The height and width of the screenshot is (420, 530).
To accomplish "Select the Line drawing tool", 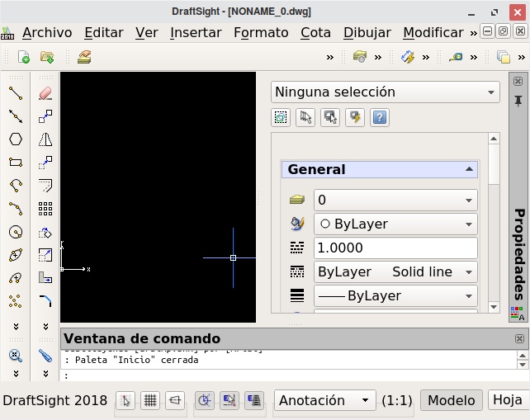I will click(x=16, y=93).
